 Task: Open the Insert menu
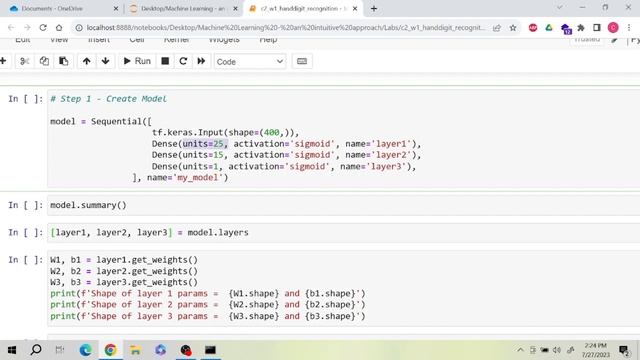[99, 39]
